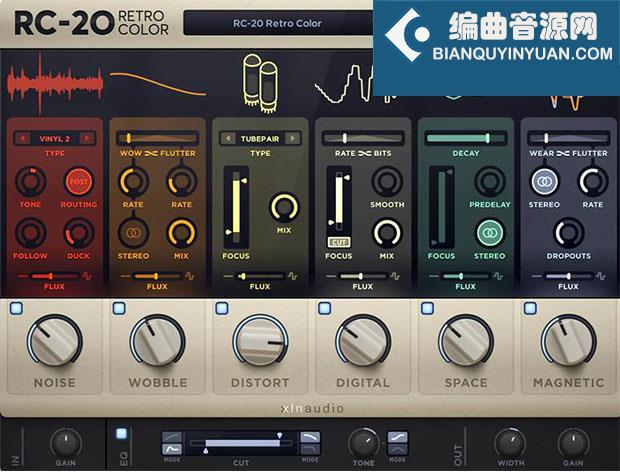This screenshot has height=472, width=620.
Task: Click the Noise Follow knob
Action: 30,233
